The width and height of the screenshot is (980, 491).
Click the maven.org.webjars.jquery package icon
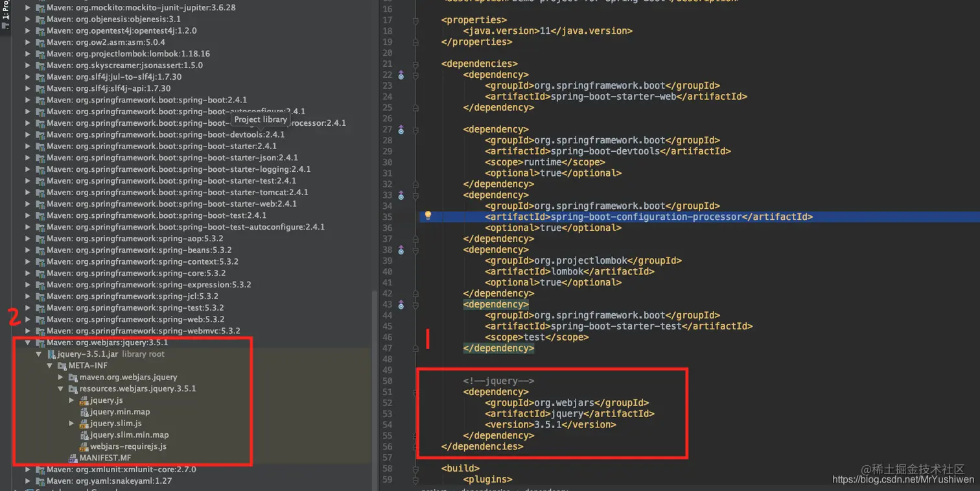pos(73,377)
